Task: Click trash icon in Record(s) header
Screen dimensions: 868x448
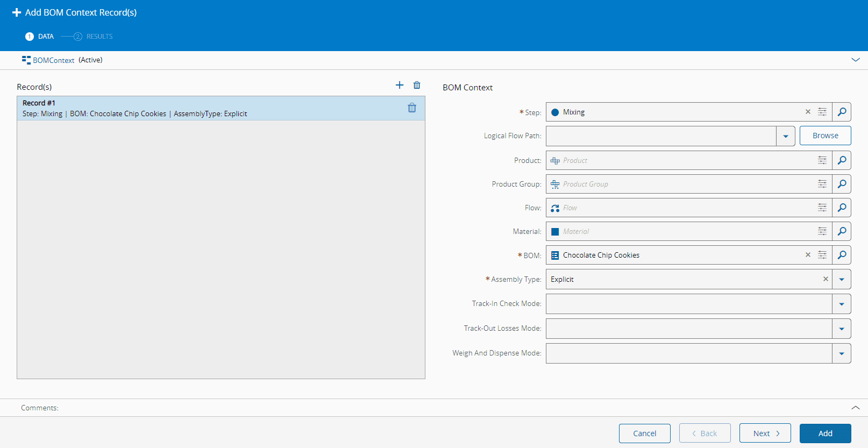Action: coord(417,85)
